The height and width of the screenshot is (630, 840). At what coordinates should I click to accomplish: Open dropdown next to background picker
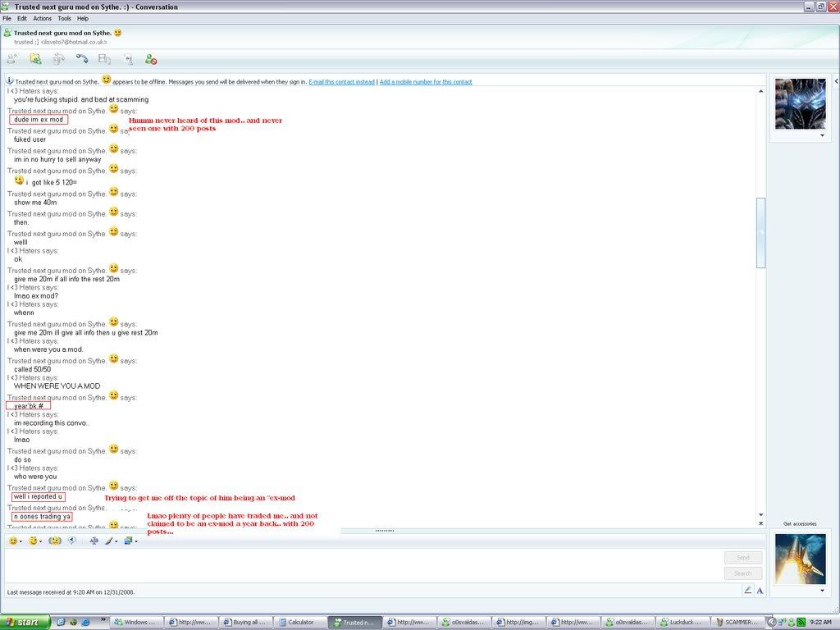tap(136, 541)
